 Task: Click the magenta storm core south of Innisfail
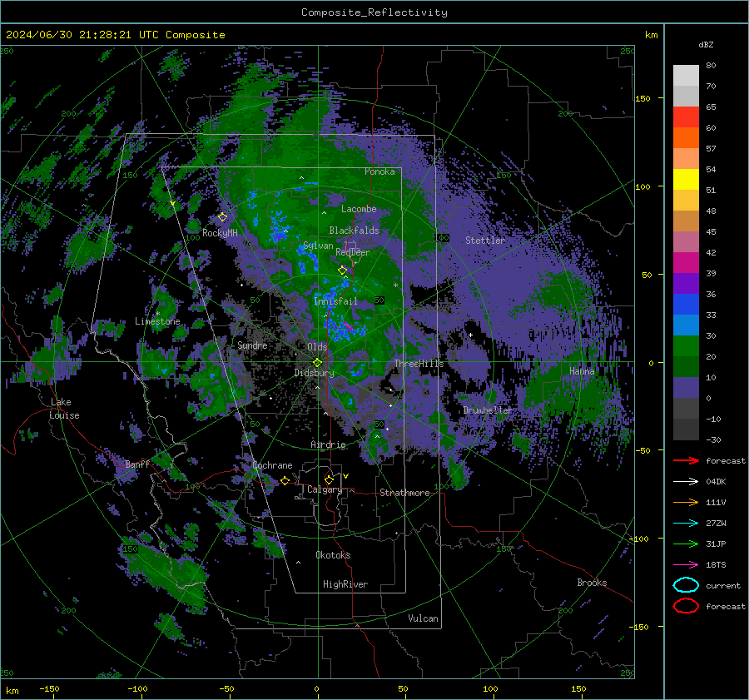tap(347, 327)
